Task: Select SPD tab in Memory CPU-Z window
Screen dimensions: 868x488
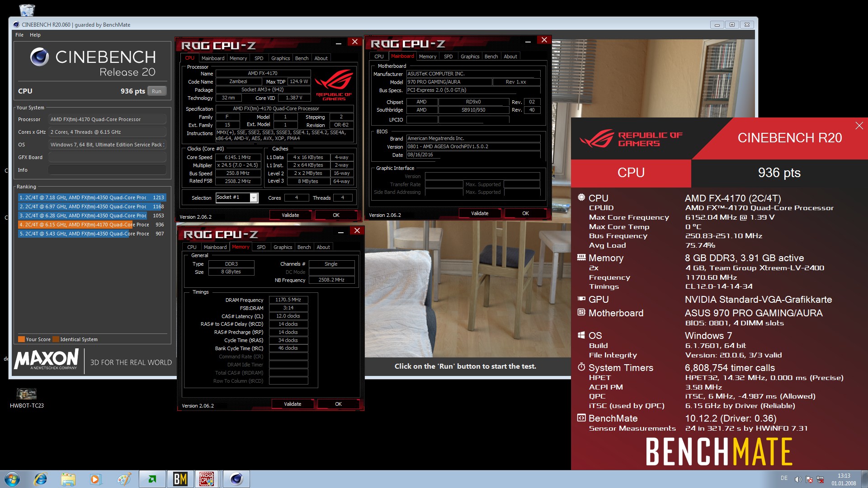Action: (x=261, y=247)
